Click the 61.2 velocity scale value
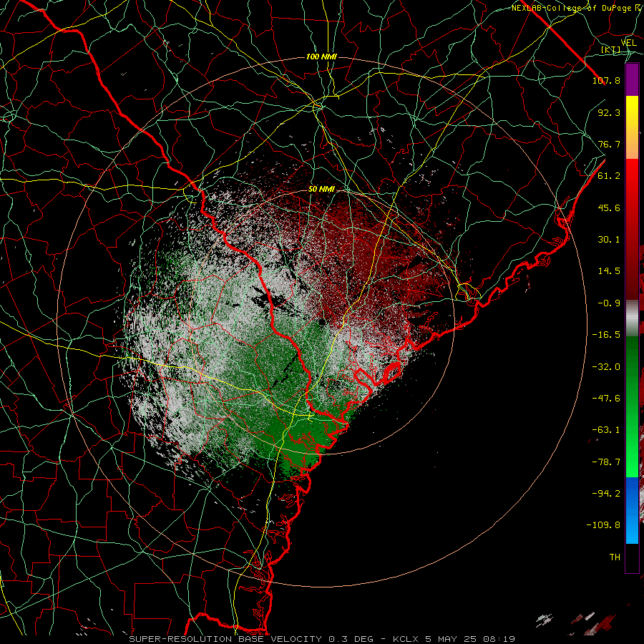 609,176
